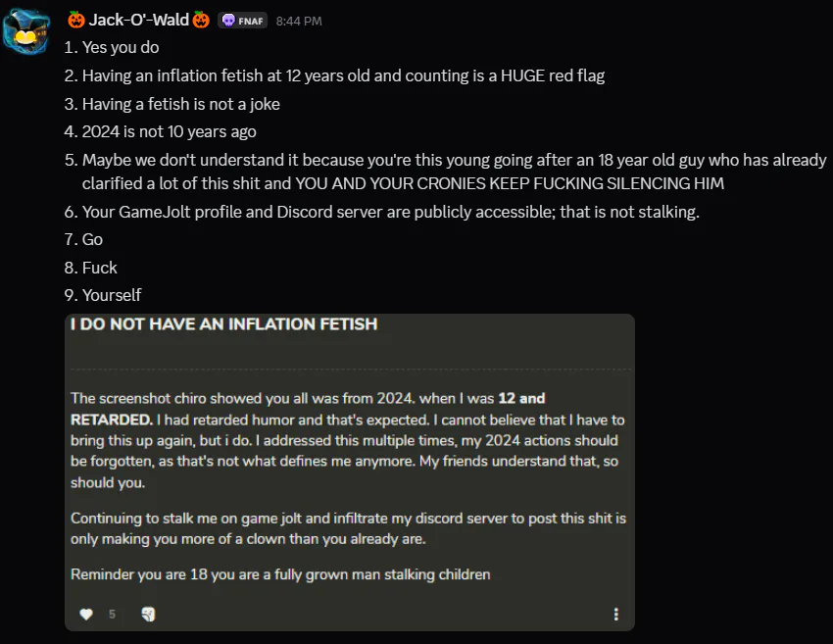Open the Jack-O'-Wald username profile
This screenshot has width=833, height=644.
point(139,21)
